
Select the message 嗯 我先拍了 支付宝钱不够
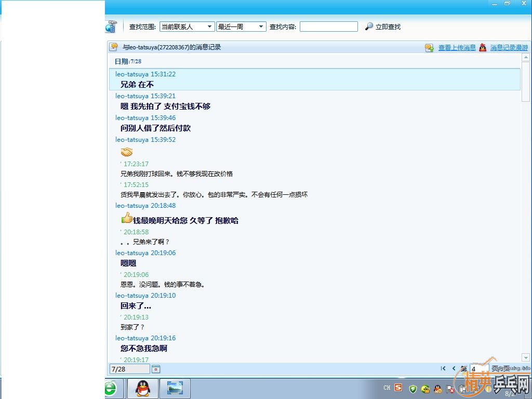[x=166, y=107]
